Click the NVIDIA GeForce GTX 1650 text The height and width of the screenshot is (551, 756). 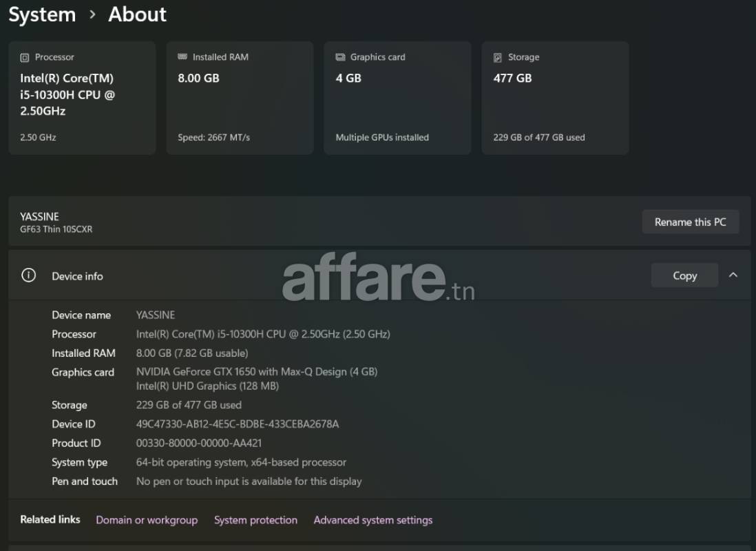tap(257, 371)
